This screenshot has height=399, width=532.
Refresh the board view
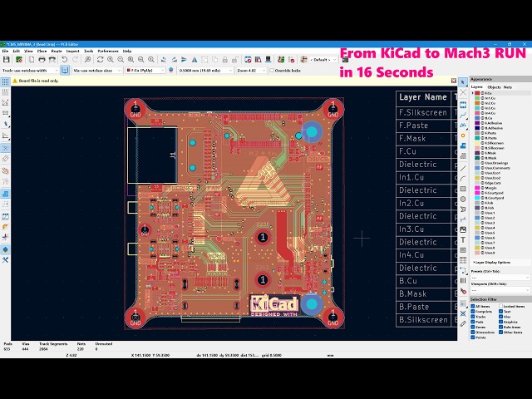(100, 60)
